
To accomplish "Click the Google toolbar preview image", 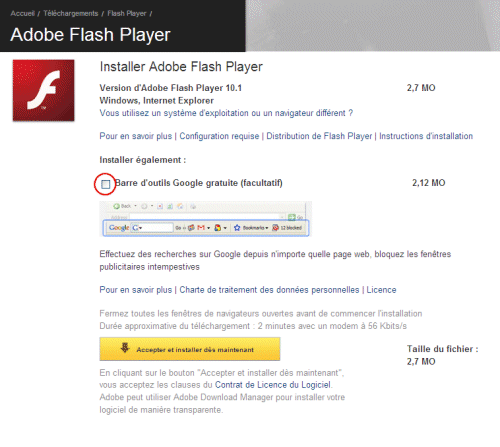I will tap(205, 219).
